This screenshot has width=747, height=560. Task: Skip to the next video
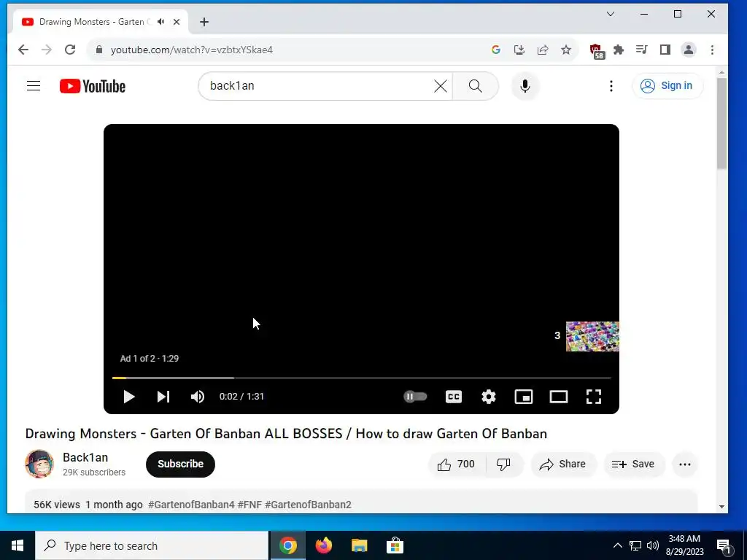163,397
